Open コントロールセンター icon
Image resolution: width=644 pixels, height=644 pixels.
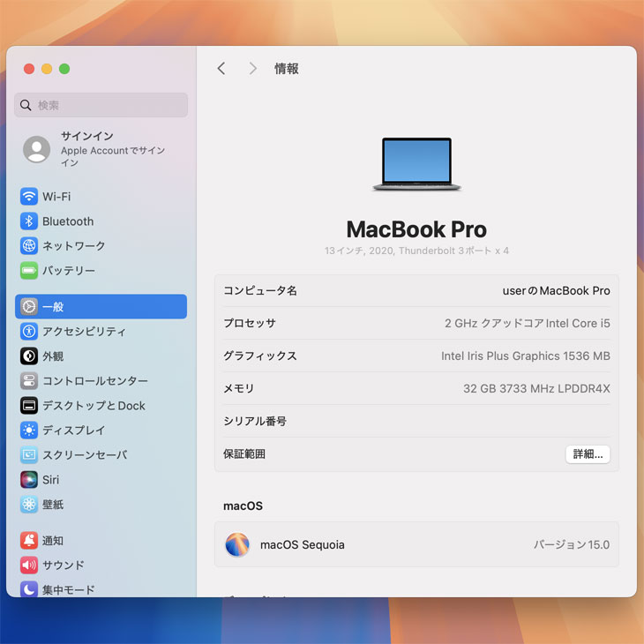click(x=29, y=381)
